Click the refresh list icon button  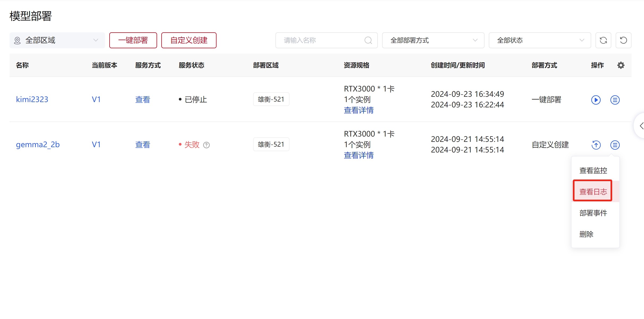pyautogui.click(x=603, y=40)
